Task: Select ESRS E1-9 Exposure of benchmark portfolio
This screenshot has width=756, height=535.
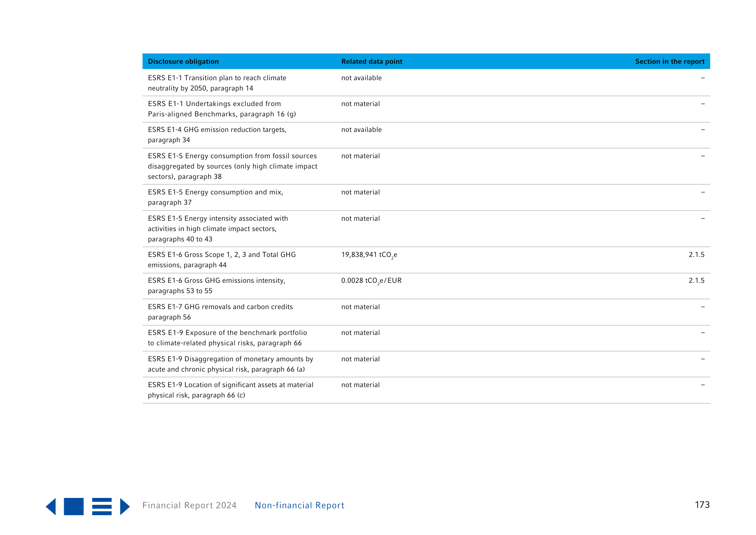Action: [x=228, y=338]
